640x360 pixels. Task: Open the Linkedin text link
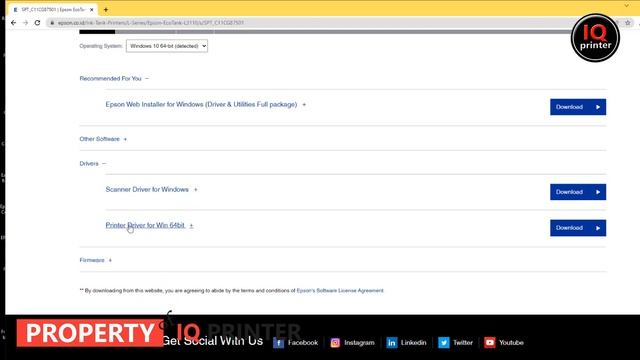pos(413,343)
